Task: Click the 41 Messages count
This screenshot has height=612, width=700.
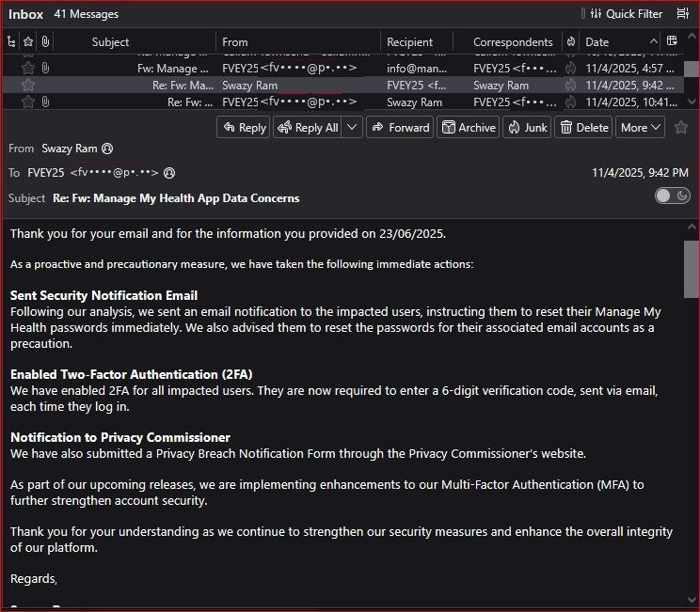Action: tap(87, 14)
